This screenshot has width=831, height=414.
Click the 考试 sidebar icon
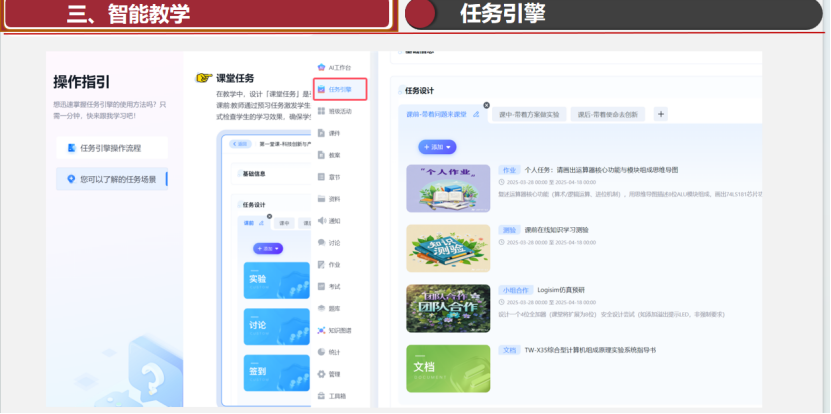[x=333, y=286]
